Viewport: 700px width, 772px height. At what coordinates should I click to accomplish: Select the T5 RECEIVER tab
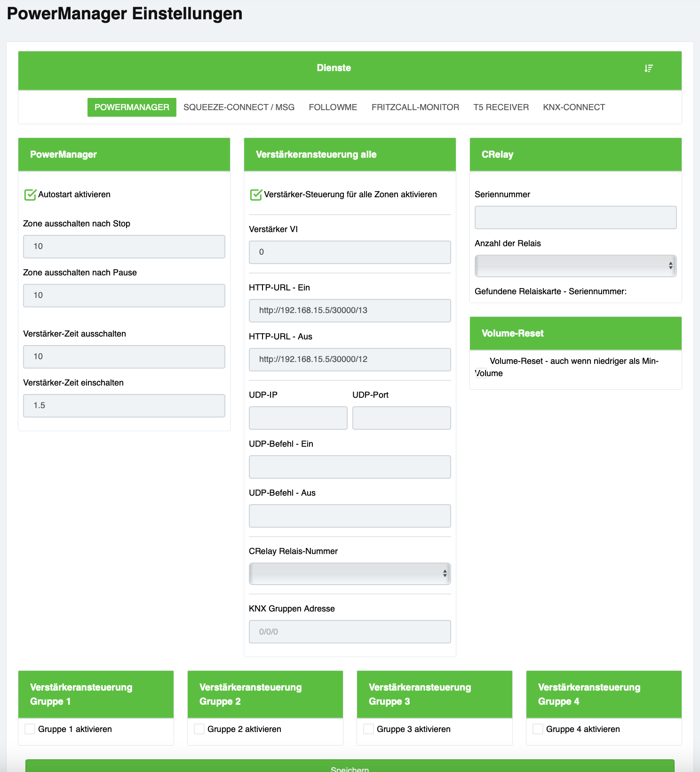(501, 107)
